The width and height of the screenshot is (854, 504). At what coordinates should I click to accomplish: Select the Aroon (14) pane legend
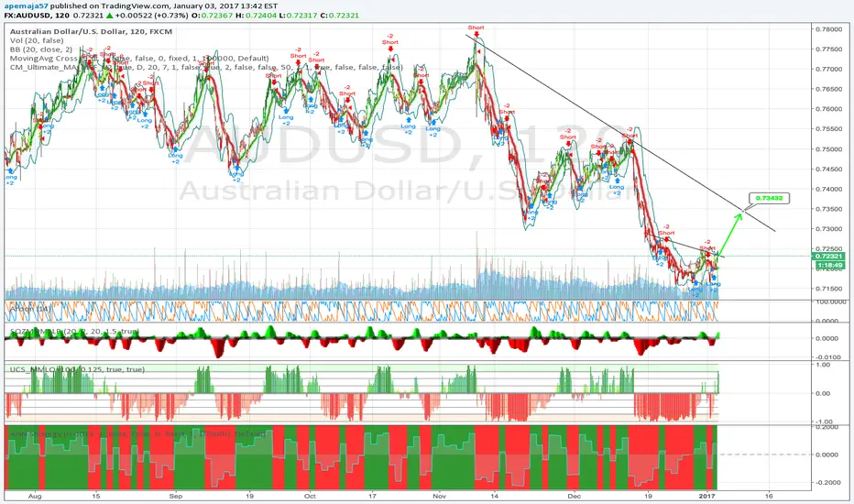click(x=31, y=309)
